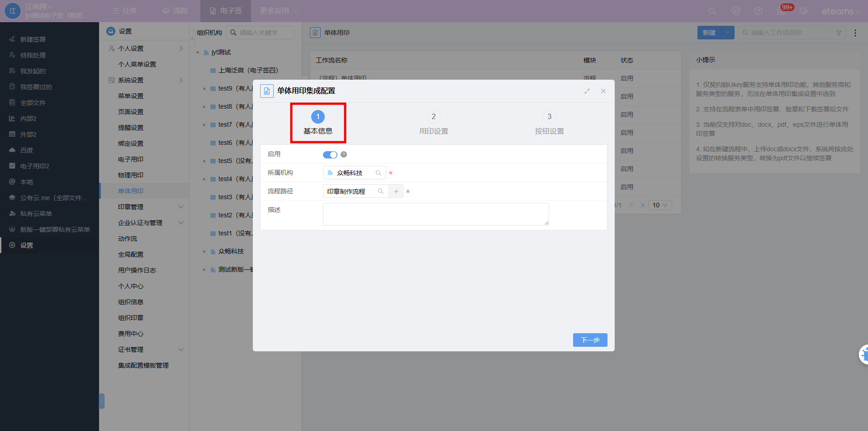The image size is (868, 431).
Task: Open the page size 10 dropdown
Action: point(659,205)
